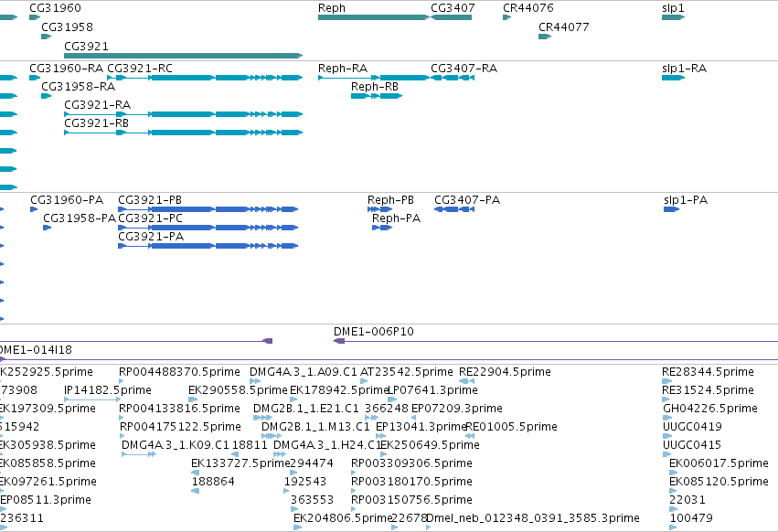Click the EP07209.3prime label
778x532 pixels.
[456, 409]
